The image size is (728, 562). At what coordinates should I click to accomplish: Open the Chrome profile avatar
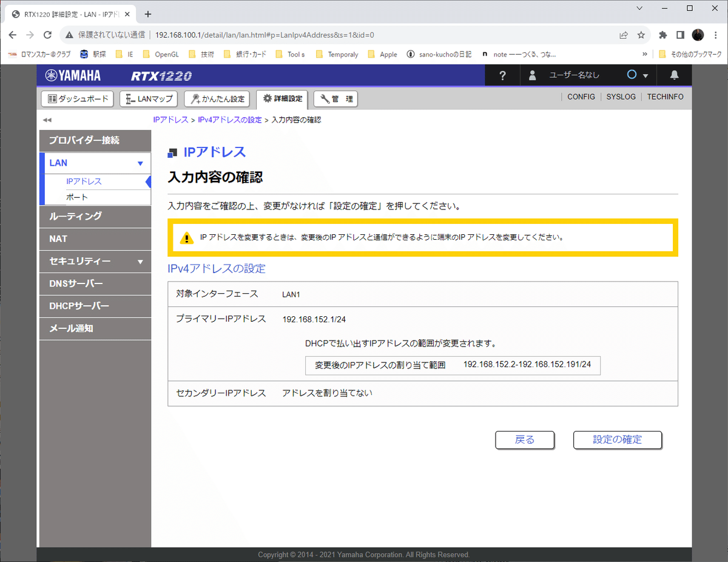(698, 35)
